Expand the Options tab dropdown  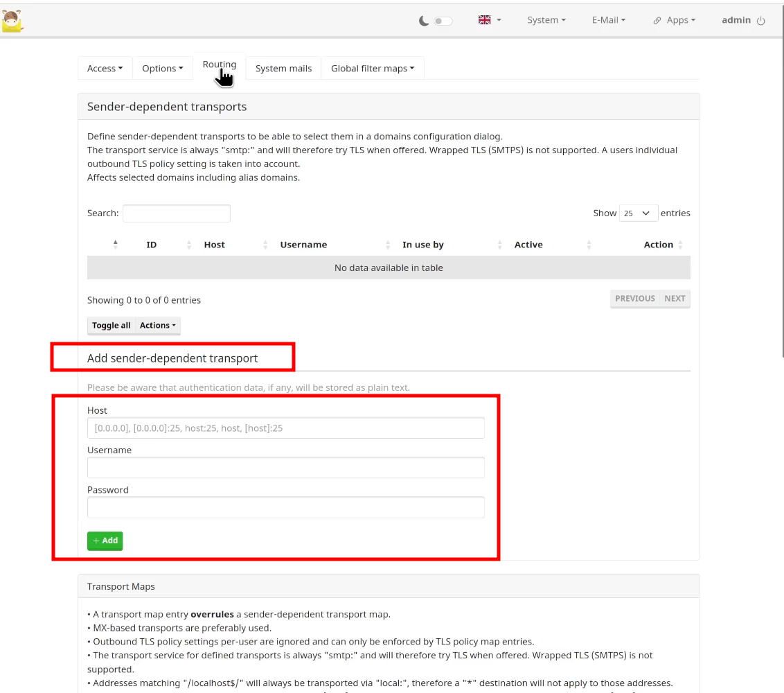tap(163, 68)
